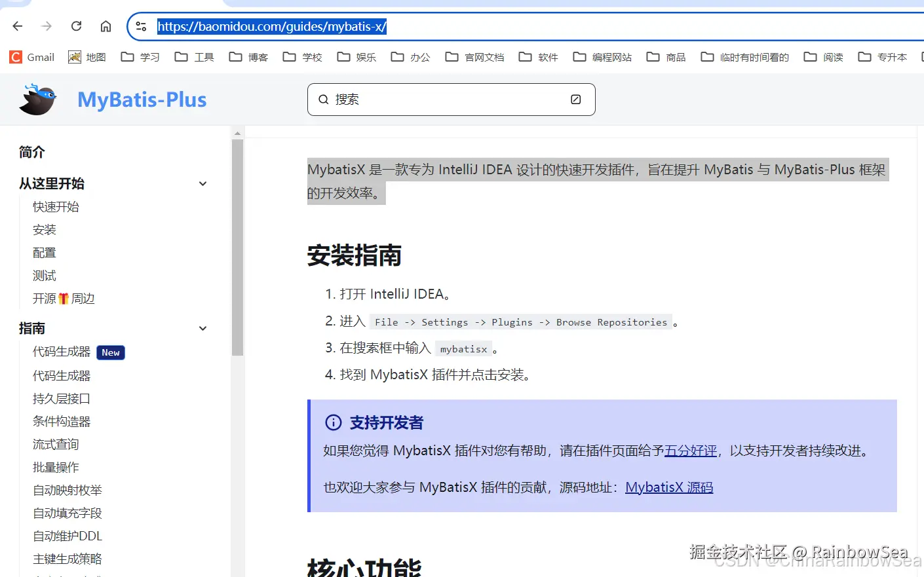
Task: Open 快速开始 in the sidebar
Action: [x=56, y=207]
